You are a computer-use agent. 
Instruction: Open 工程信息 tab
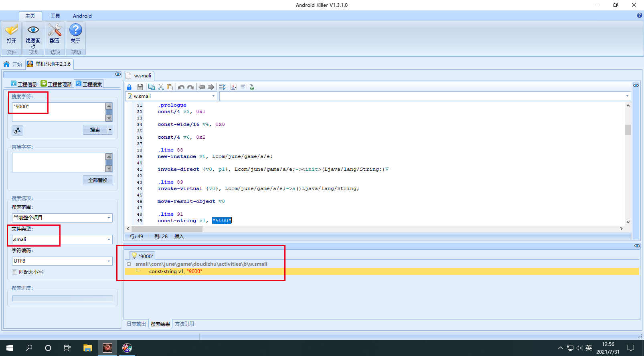(24, 84)
